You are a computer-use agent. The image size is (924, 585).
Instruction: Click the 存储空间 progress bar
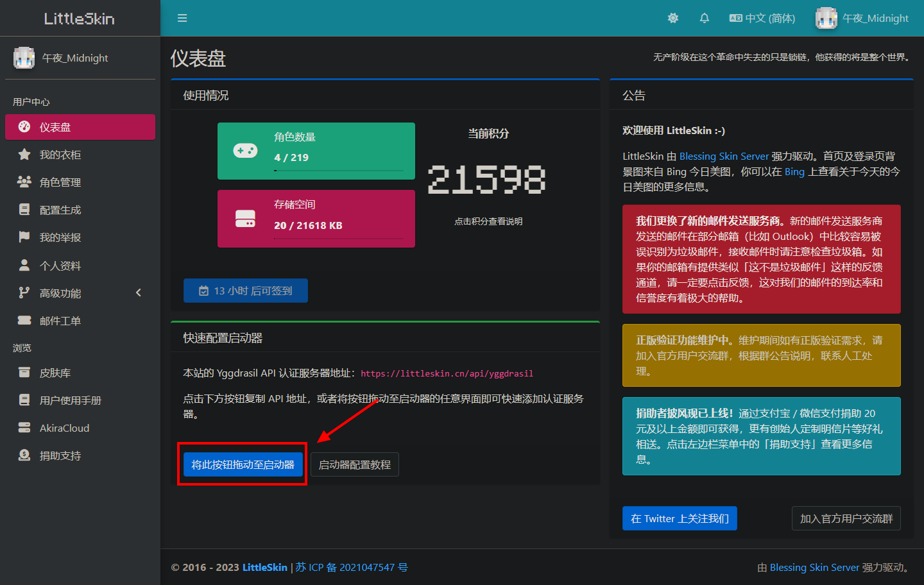tap(338, 239)
